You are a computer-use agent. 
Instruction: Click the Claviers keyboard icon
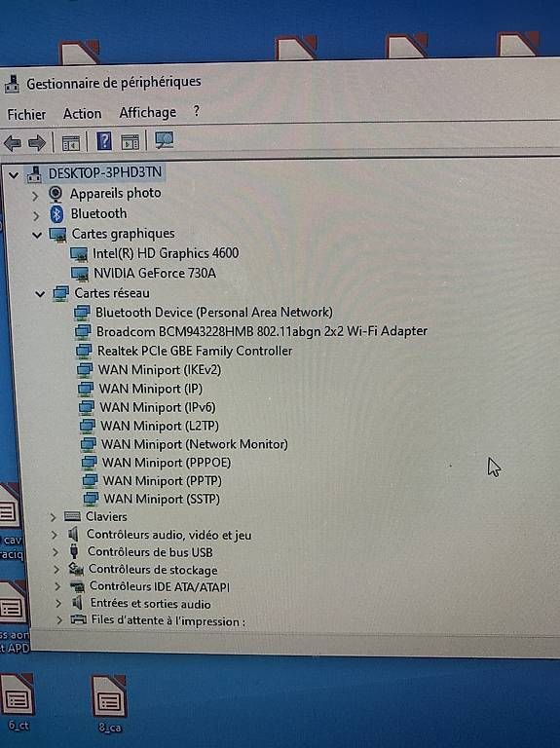click(72, 515)
